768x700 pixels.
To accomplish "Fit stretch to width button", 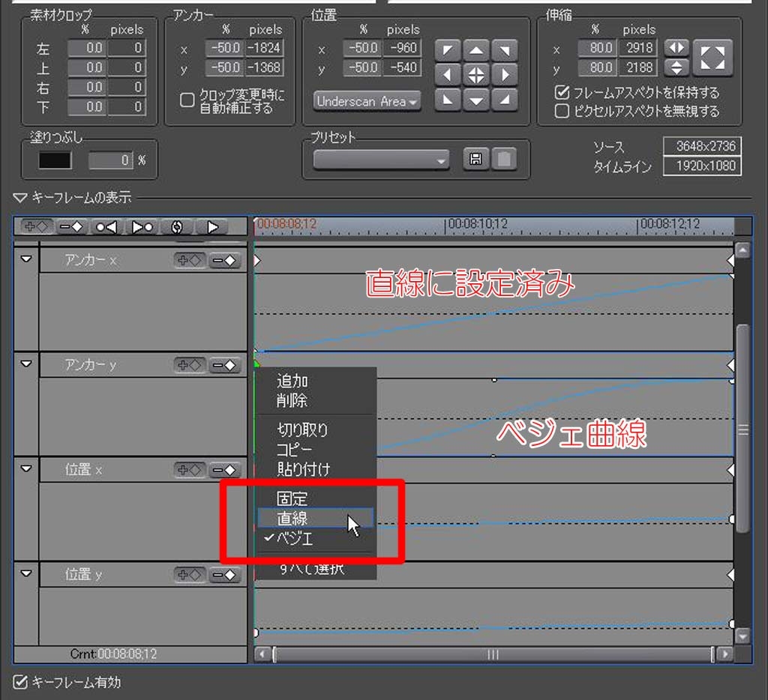I will point(676,48).
